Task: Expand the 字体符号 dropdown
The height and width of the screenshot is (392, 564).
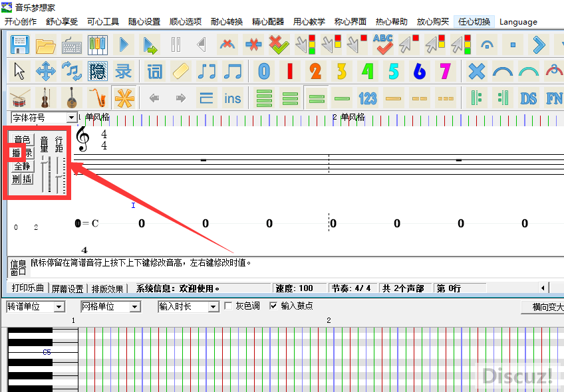Action: (72, 118)
